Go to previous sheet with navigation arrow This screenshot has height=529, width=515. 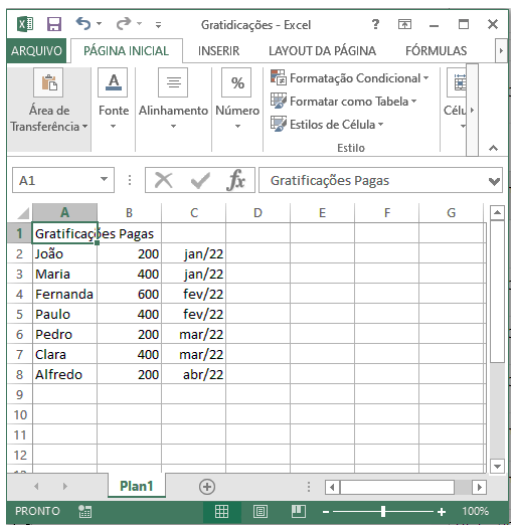pyautogui.click(x=36, y=486)
